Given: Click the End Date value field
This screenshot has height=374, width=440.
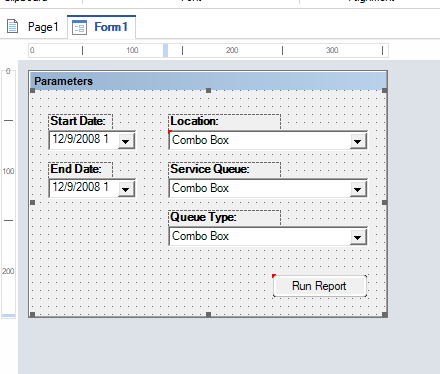Looking at the screenshot, I should (x=83, y=188).
